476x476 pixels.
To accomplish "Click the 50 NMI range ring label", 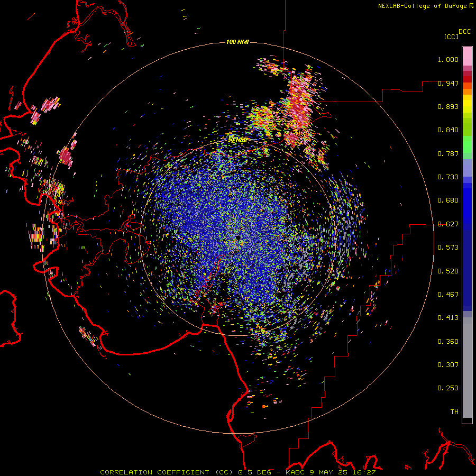I will click(237, 140).
